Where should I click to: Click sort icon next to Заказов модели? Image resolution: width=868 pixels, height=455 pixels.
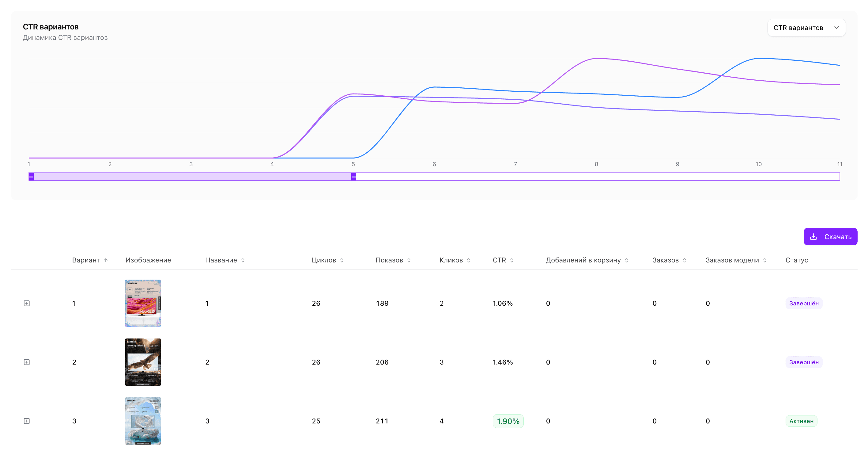[764, 260]
